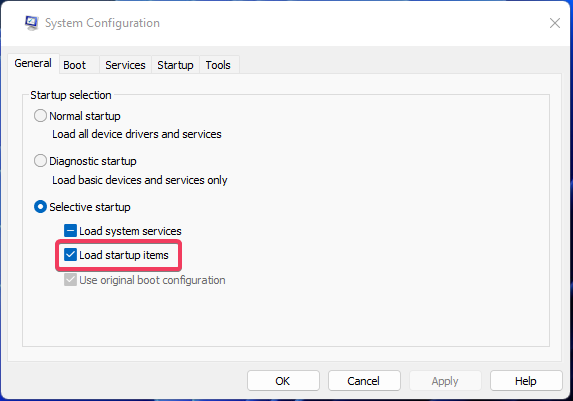This screenshot has width=573, height=401.
Task: Switch to the Startup tab
Action: tap(175, 65)
